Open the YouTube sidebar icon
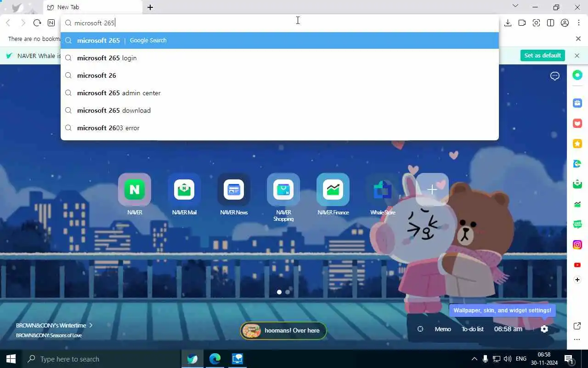This screenshot has height=368, width=588. (577, 265)
